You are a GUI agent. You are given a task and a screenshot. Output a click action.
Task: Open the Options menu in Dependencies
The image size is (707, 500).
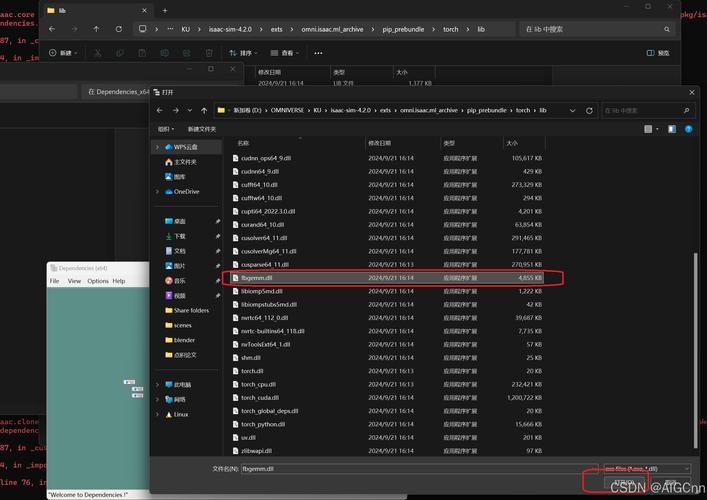point(97,281)
